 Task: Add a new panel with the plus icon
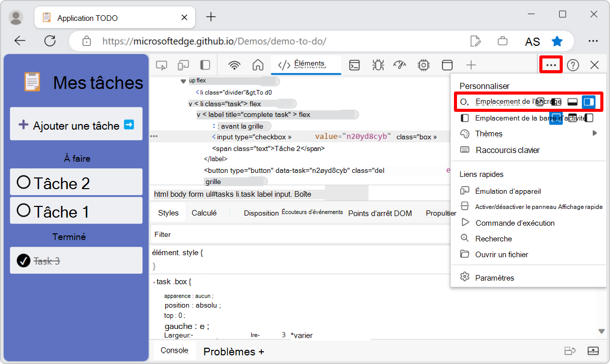pos(471,65)
